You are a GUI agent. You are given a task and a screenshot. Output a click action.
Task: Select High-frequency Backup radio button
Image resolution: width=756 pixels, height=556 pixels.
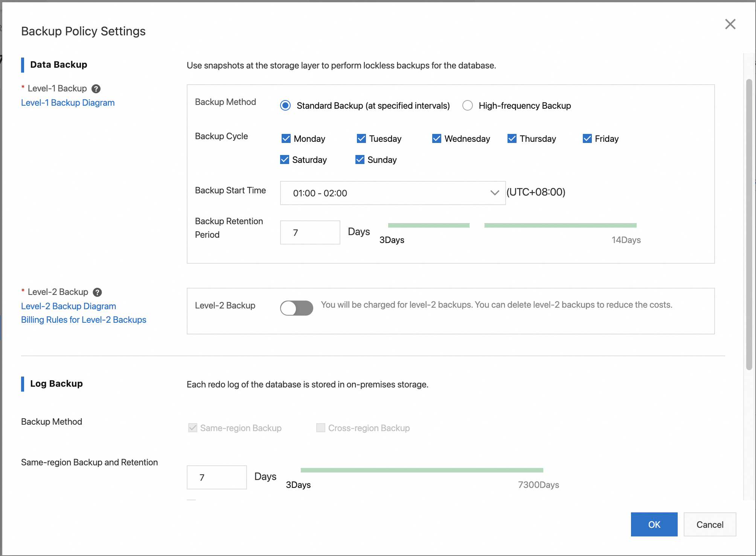click(x=468, y=106)
